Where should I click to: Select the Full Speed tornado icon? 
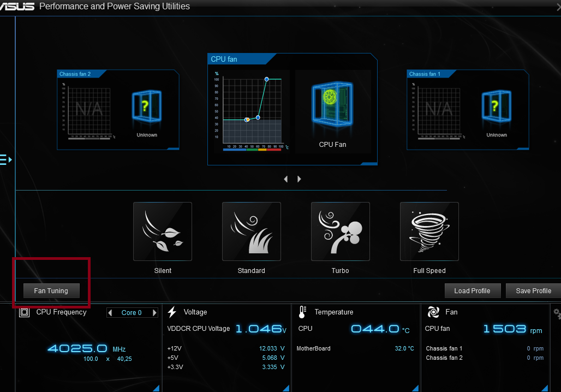(429, 231)
